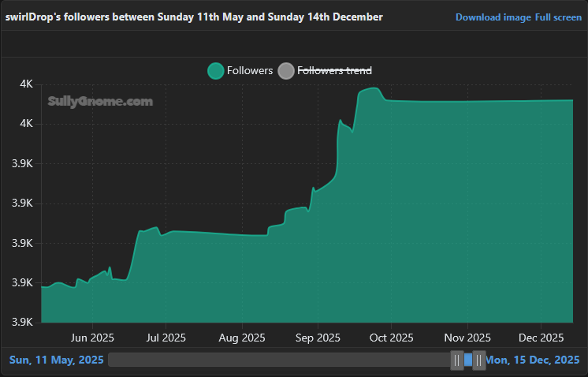
Task: Click the Aug 2025 axis label
Action: (242, 338)
